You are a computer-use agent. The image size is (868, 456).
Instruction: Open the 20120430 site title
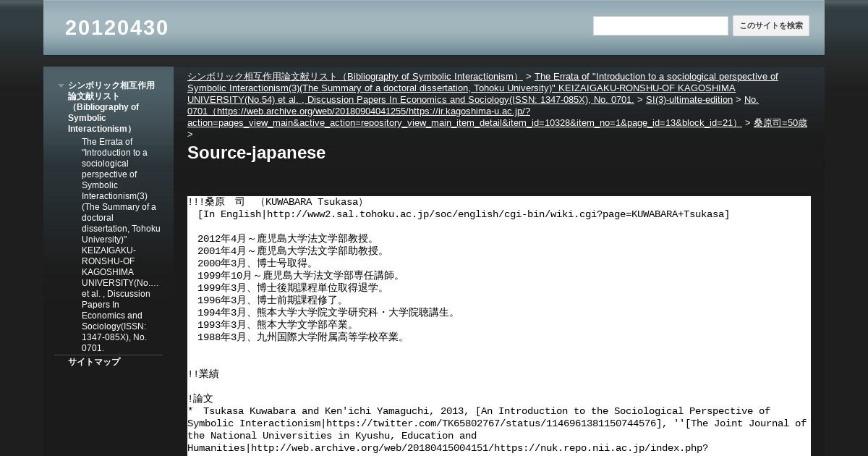116,28
